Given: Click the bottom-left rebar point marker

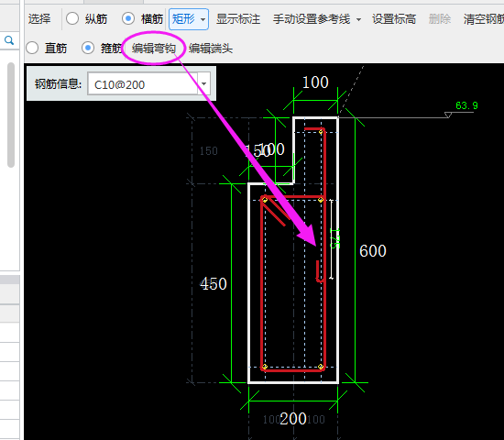Looking at the screenshot, I should 265,367.
